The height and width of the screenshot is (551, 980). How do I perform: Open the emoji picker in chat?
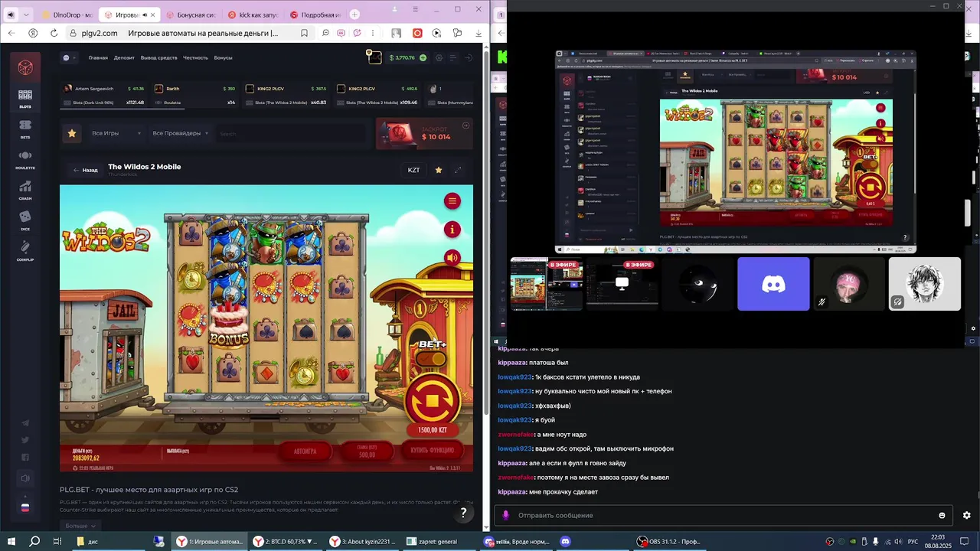point(942,515)
